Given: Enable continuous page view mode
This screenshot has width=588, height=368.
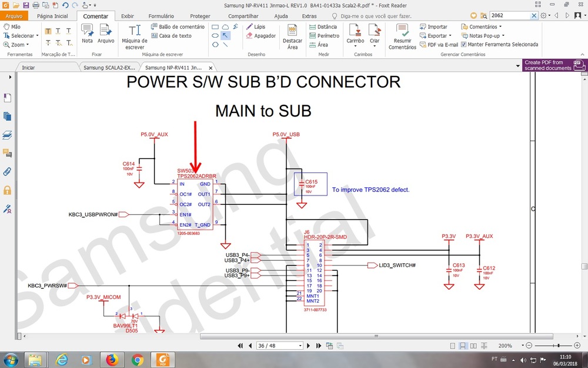Looking at the screenshot, I should [463, 346].
